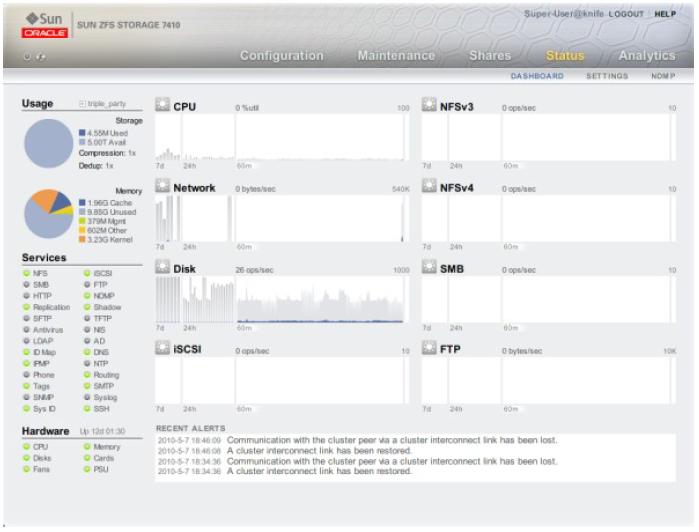Open the Routing service link
This screenshot has height=532, width=699.
[x=106, y=375]
